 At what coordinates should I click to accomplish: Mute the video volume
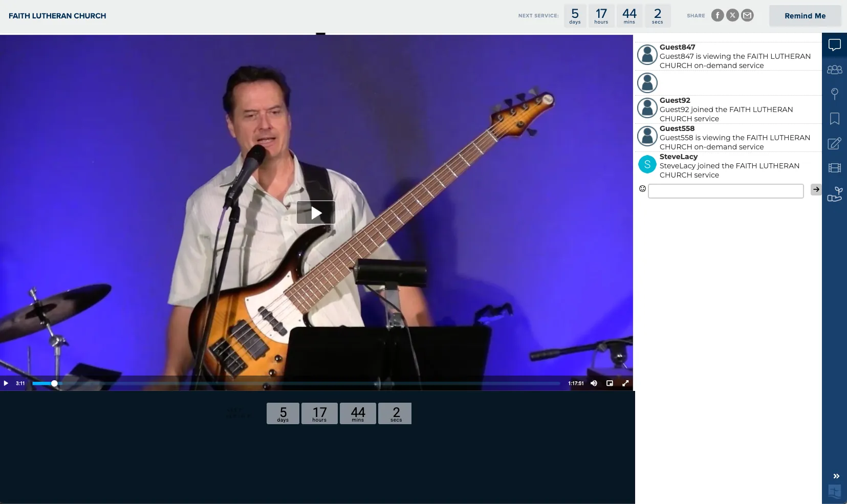click(594, 383)
